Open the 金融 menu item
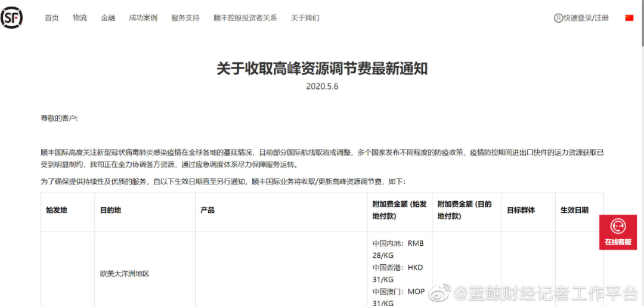The width and height of the screenshot is (644, 306). click(x=108, y=18)
